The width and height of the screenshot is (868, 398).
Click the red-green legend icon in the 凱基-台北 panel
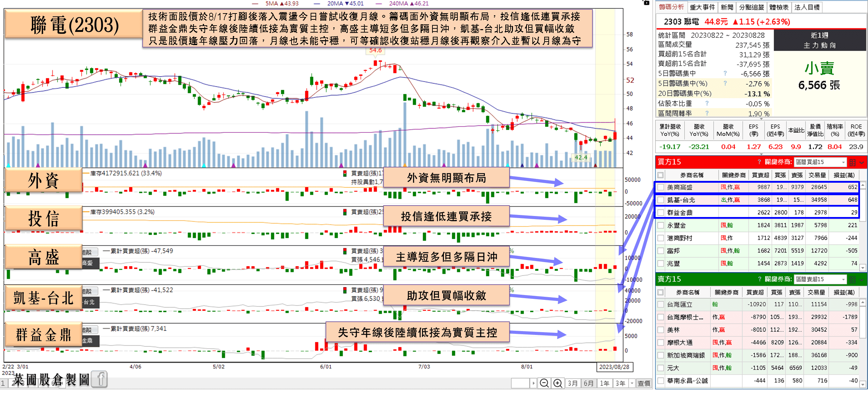345,290
